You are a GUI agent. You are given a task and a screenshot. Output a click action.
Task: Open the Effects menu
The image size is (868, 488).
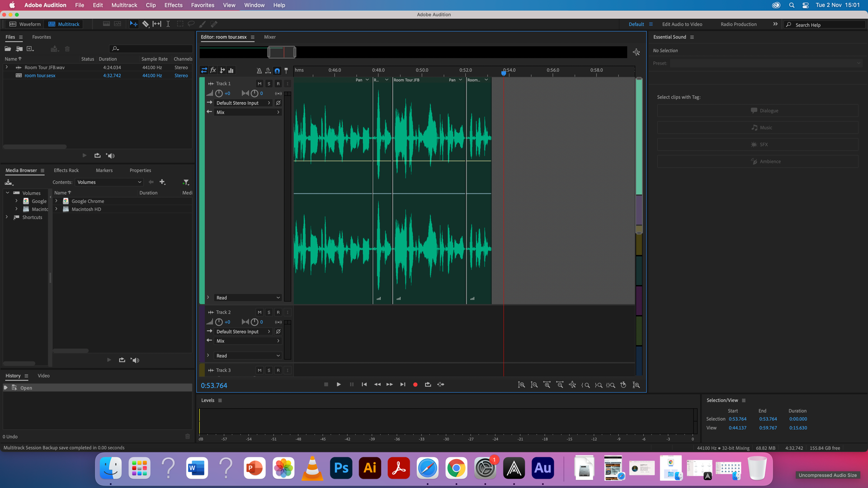pos(173,5)
